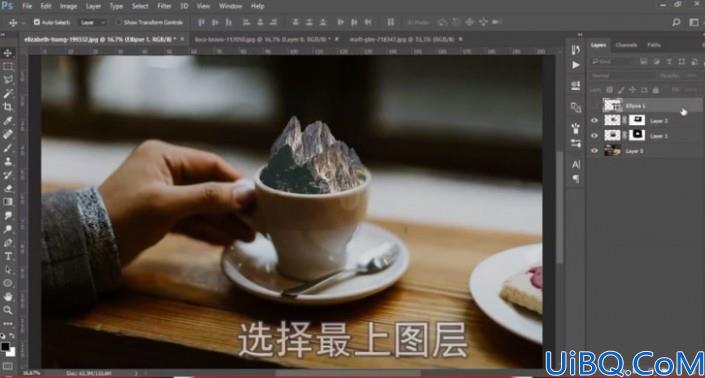
Task: Hide Layer 0 using eye icon
Action: pyautogui.click(x=594, y=151)
